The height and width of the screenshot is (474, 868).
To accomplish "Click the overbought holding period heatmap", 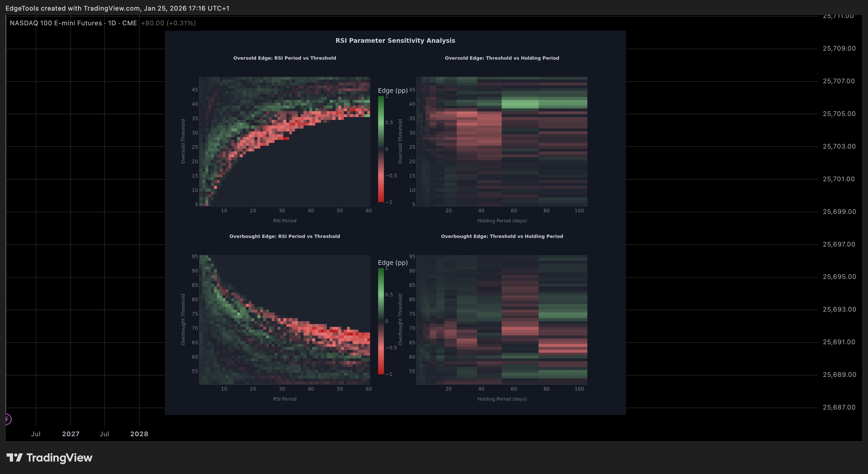I will point(502,319).
